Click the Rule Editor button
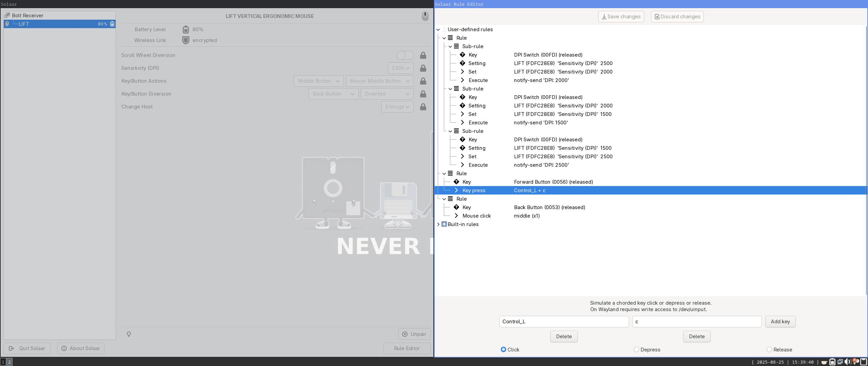Image resolution: width=868 pixels, height=366 pixels. click(407, 348)
